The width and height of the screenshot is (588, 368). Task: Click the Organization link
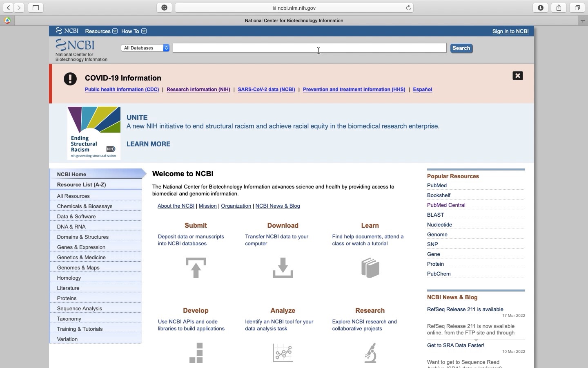tap(236, 206)
